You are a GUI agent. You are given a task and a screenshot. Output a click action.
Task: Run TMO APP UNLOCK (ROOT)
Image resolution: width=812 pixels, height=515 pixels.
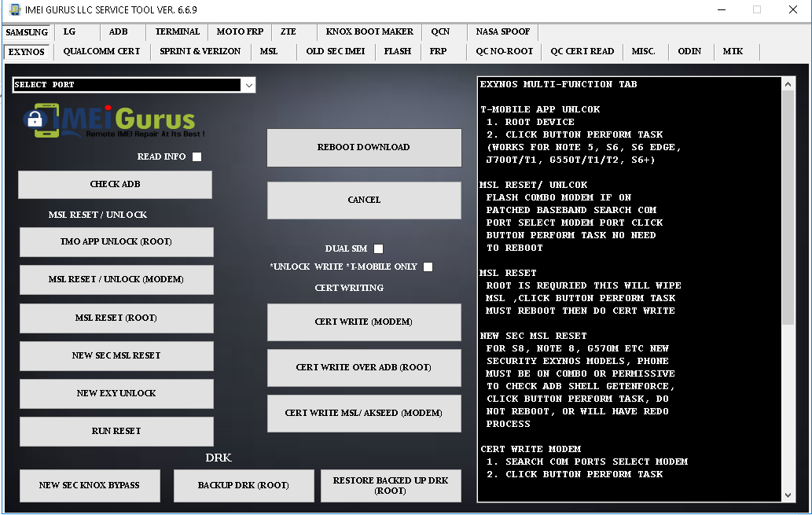tap(116, 242)
